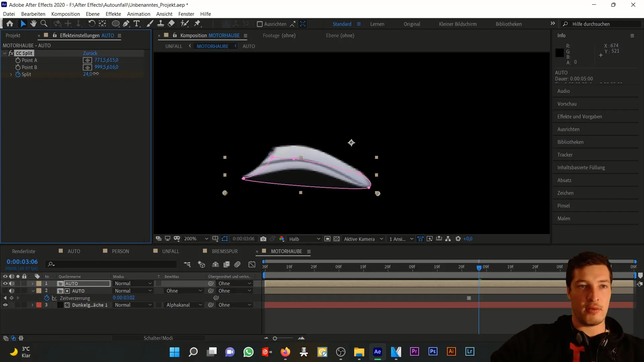
Task: Click the snapshot camera icon in viewer
Action: point(263,239)
